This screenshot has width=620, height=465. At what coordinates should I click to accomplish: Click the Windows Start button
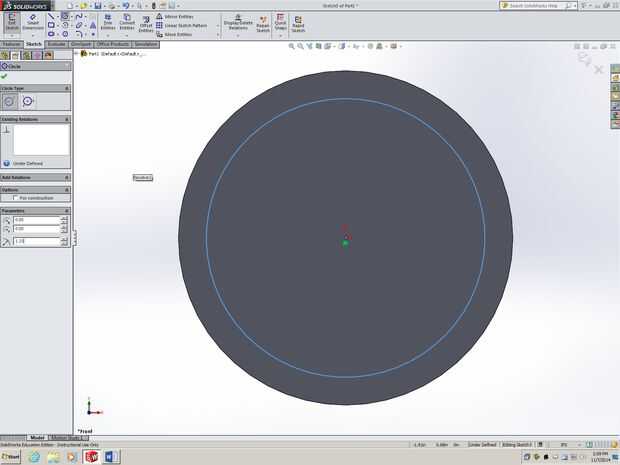11,456
